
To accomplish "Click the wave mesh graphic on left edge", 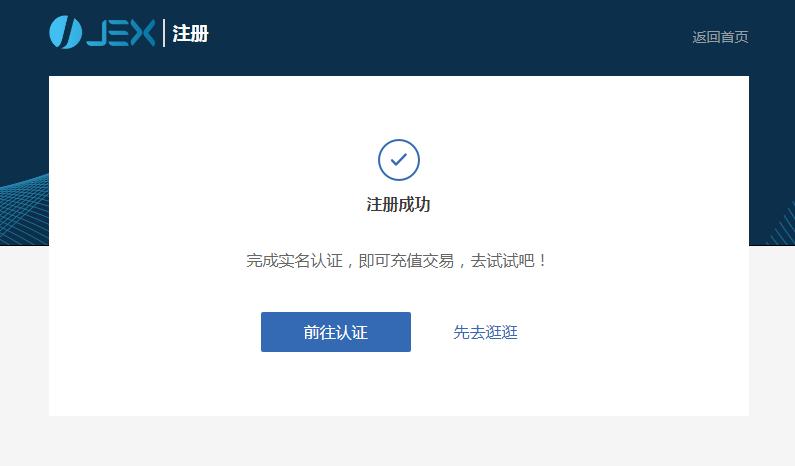I will pos(24,210).
